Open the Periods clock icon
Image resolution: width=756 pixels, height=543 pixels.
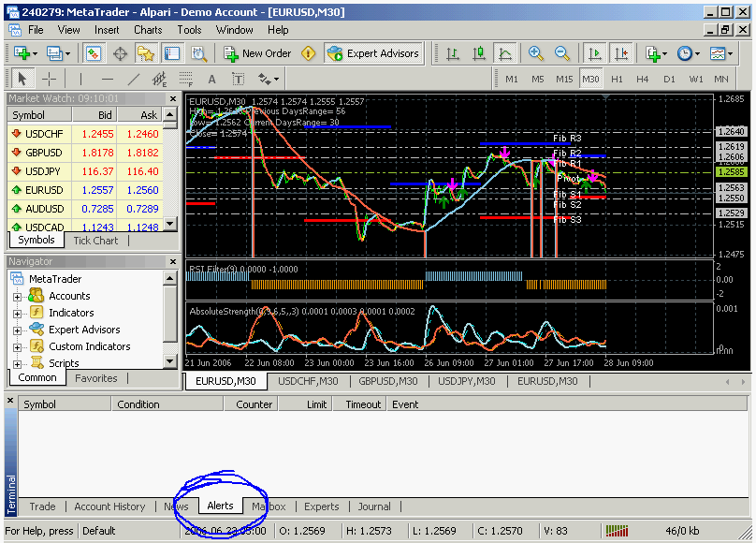[685, 53]
